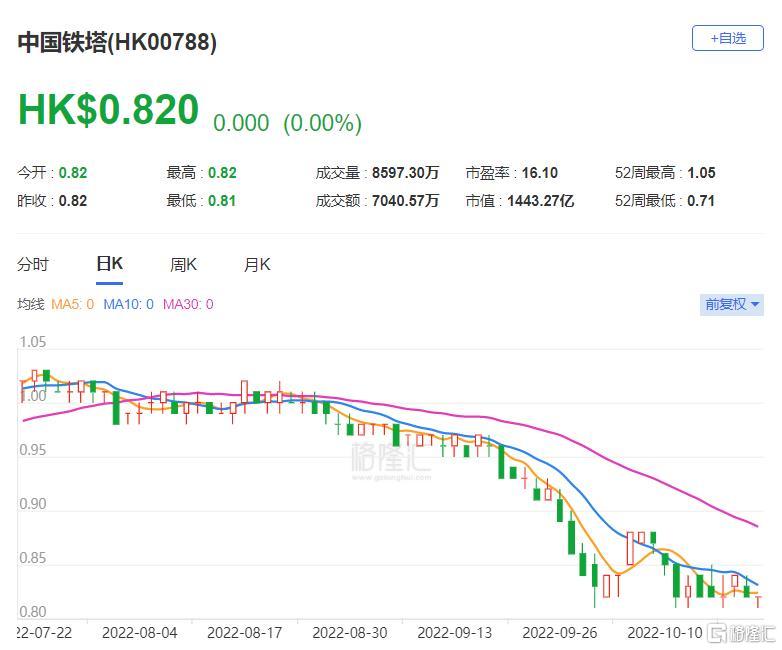This screenshot has width=782, height=650.
Task: Click the 成交量 8597.30万 value
Action: point(405,173)
